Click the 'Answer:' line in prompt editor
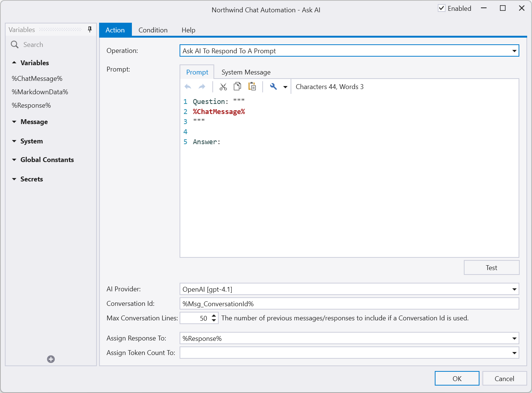The height and width of the screenshot is (393, 532). point(207,142)
